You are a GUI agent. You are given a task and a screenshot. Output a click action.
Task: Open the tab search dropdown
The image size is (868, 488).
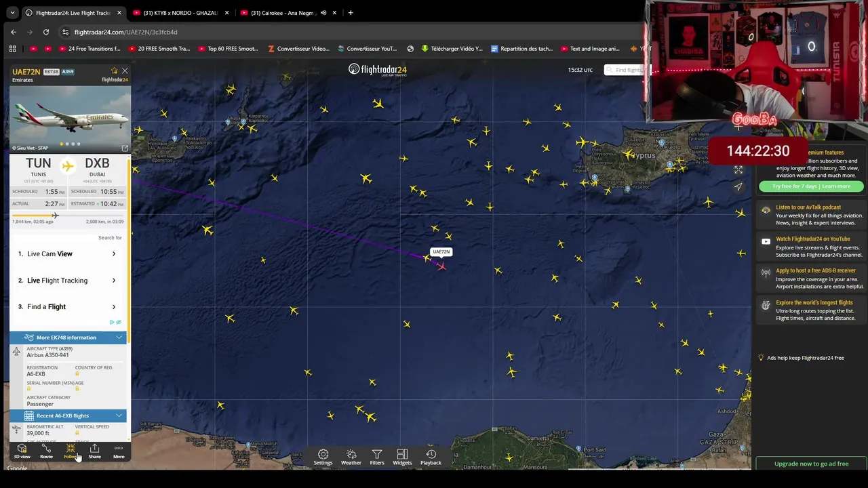coord(12,13)
